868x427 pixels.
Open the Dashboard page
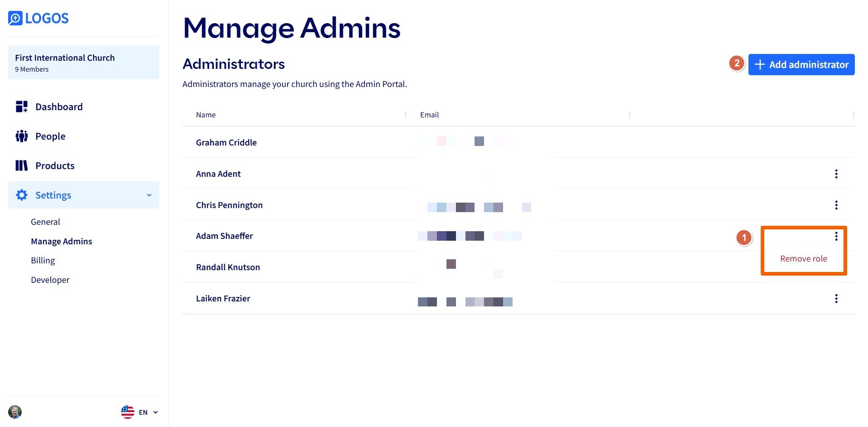[x=59, y=107]
